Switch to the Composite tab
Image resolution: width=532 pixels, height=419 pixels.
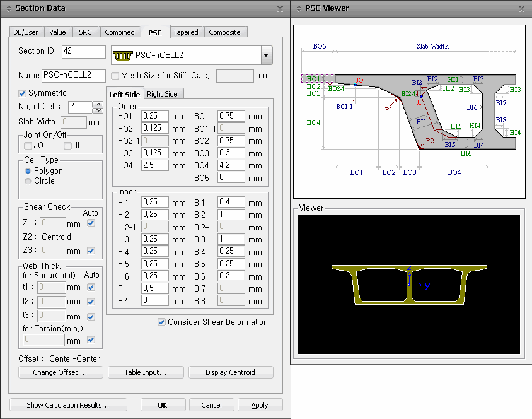click(x=224, y=32)
